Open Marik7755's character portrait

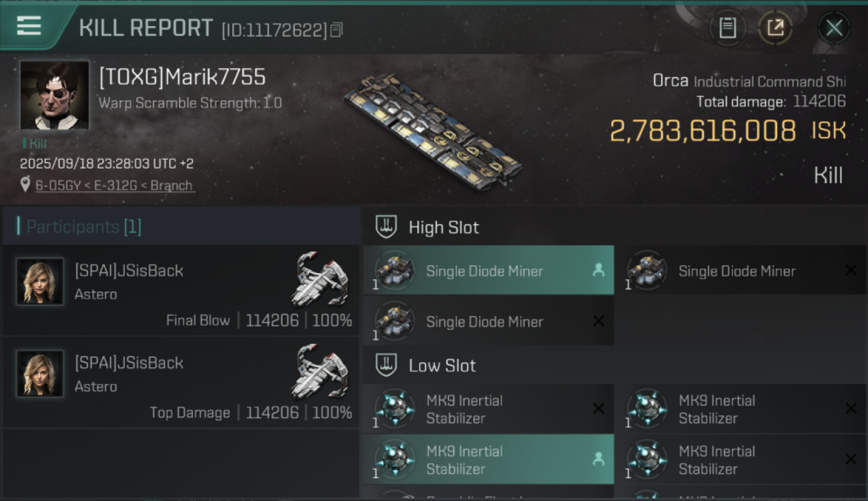click(54, 95)
